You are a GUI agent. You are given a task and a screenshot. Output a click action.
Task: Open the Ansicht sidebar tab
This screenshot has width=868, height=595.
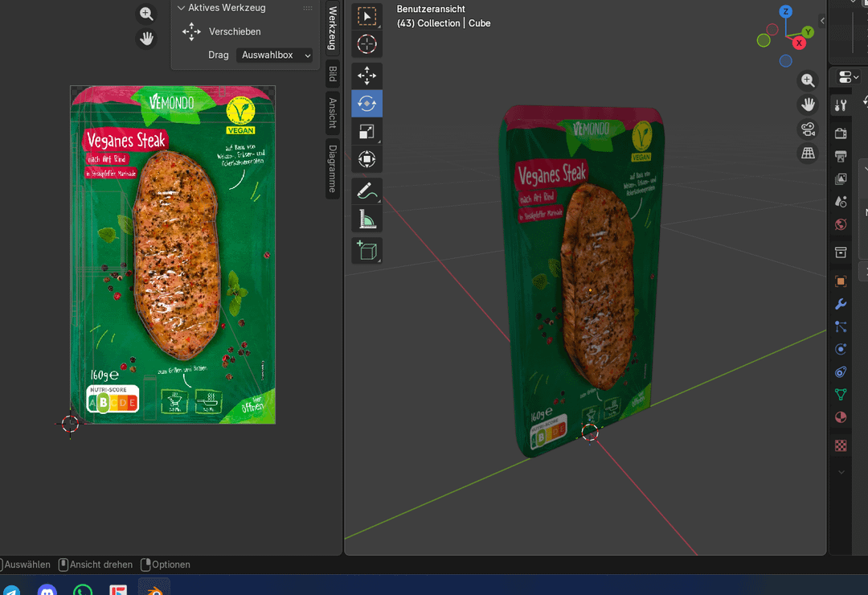pos(332,113)
